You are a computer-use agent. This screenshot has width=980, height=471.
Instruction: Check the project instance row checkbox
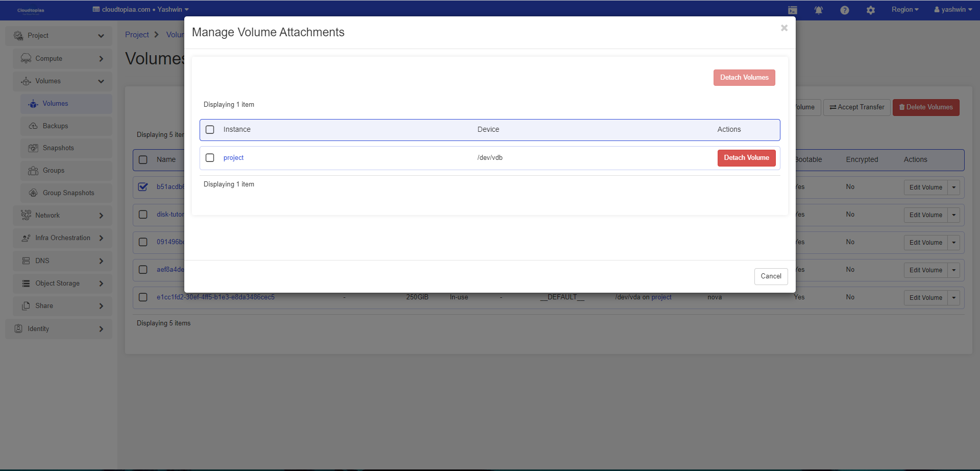tap(210, 158)
